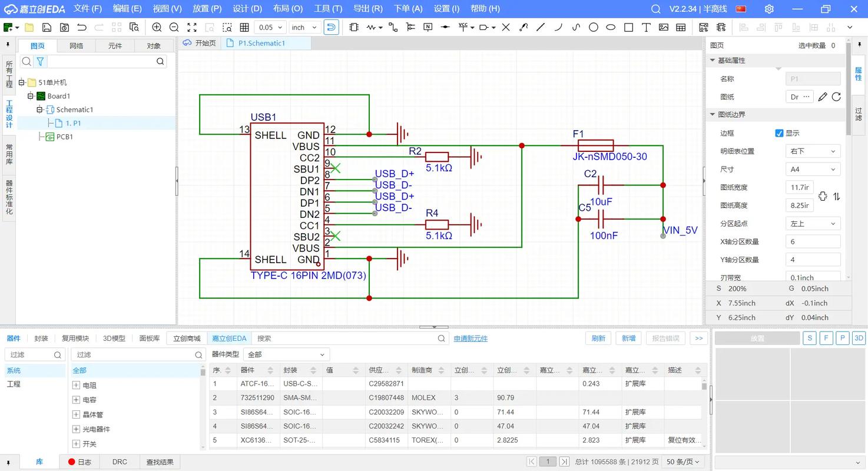The width and height of the screenshot is (868, 471).
Task: Uncheck the 边框 显示 checkbox
Action: 779,133
